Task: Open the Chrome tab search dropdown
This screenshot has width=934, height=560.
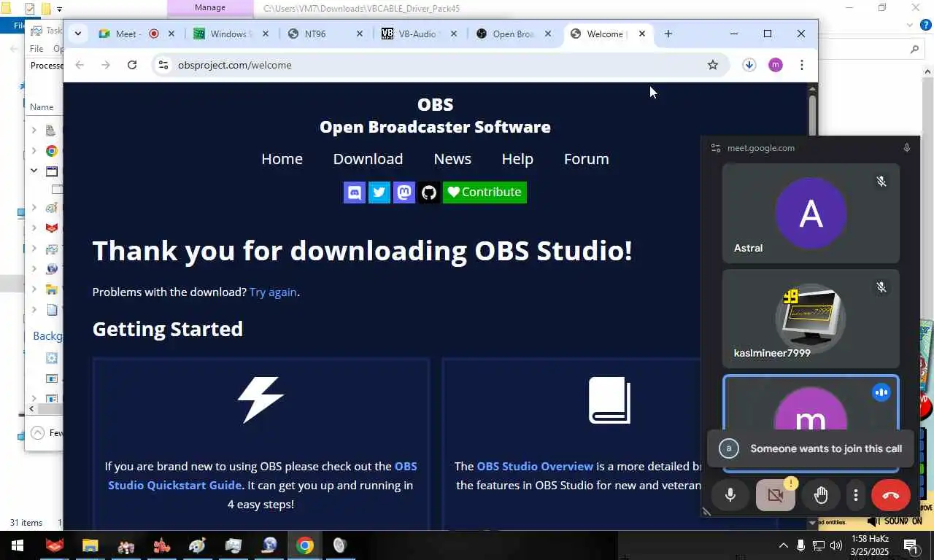Action: point(77,34)
